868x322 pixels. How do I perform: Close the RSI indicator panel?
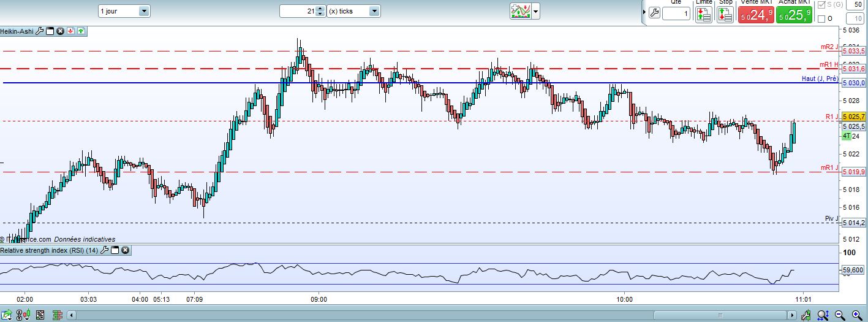pyautogui.click(x=125, y=250)
